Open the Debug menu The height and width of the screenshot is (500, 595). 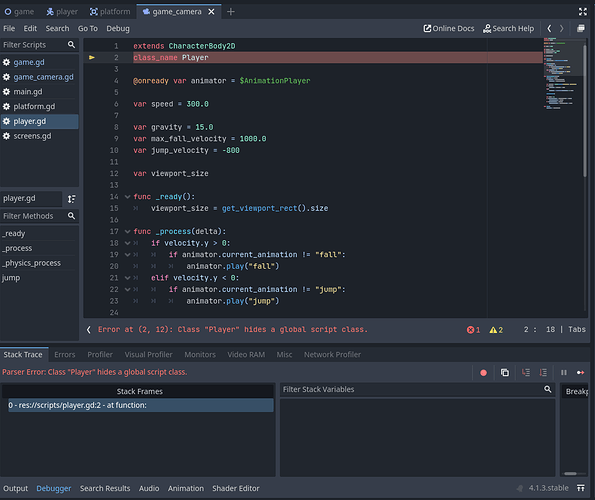tap(118, 28)
